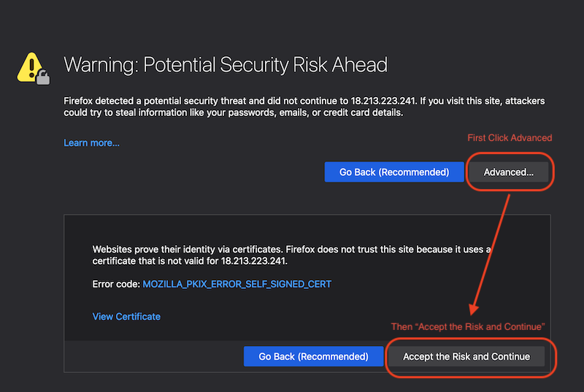The height and width of the screenshot is (392, 584).
Task: Select IP address in the Firefox detected paragraph
Action: pos(383,101)
